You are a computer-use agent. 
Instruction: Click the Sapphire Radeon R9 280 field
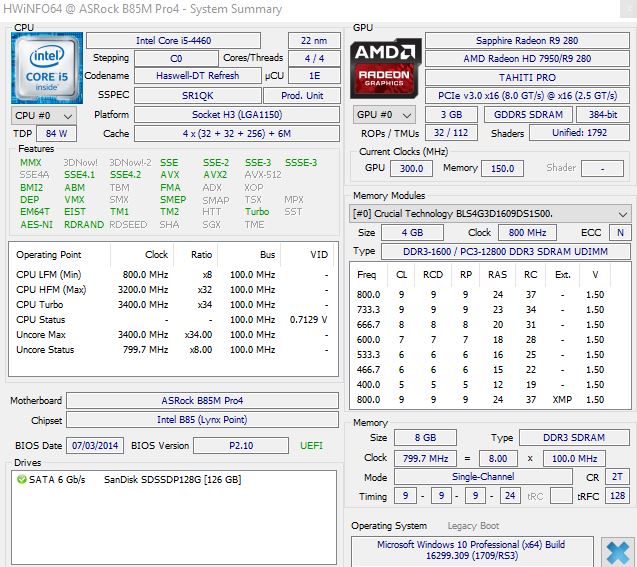click(x=527, y=40)
